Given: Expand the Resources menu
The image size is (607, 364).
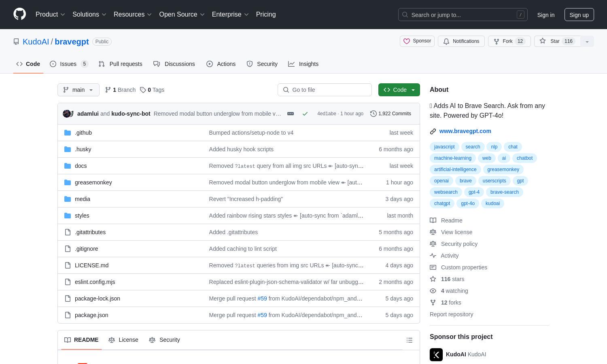Looking at the screenshot, I should tap(133, 15).
